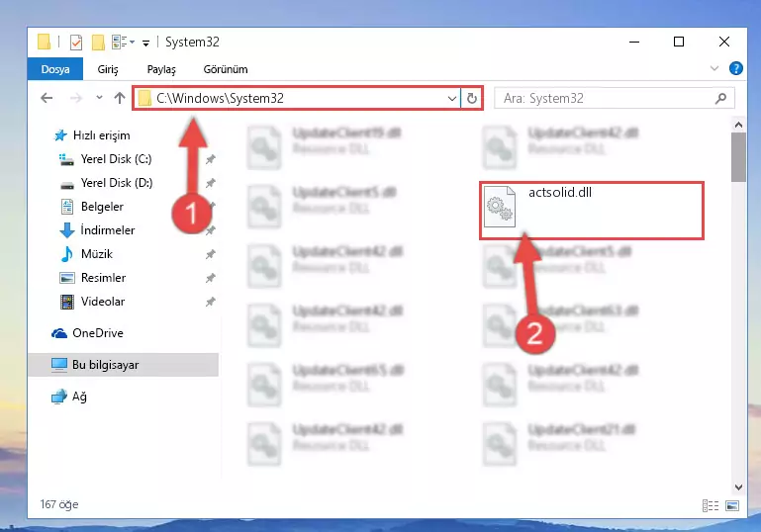Click the folder icon in the title bar
This screenshot has height=532, width=761.
point(44,42)
